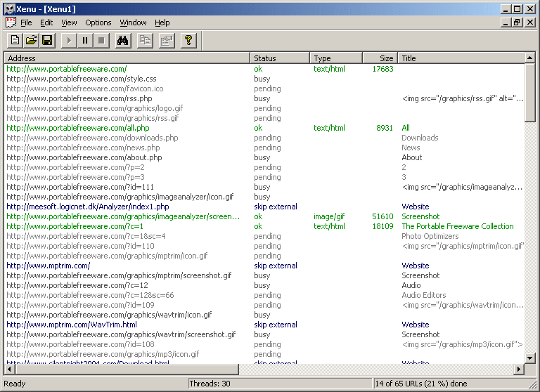Screen dimensions: 540x392
Task: Pause the link check
Action: coord(85,41)
